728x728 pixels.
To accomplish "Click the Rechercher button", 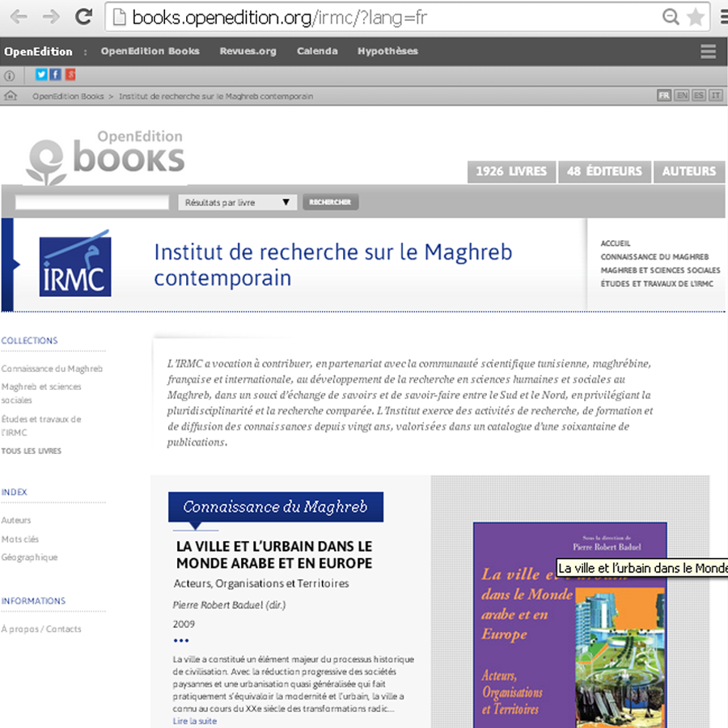I will [x=330, y=202].
